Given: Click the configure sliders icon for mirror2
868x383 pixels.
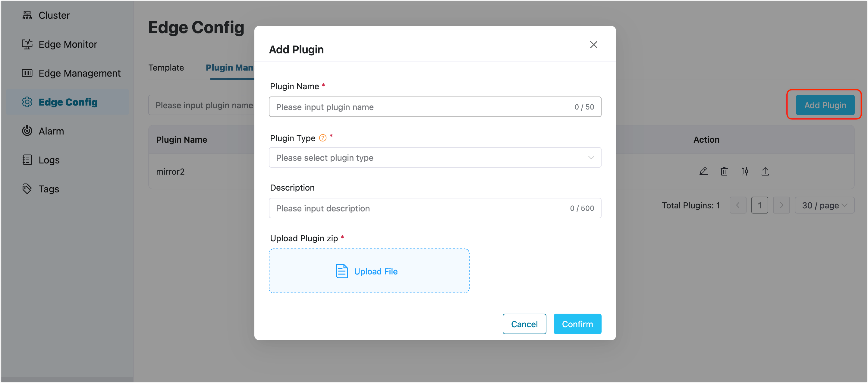Looking at the screenshot, I should 744,171.
